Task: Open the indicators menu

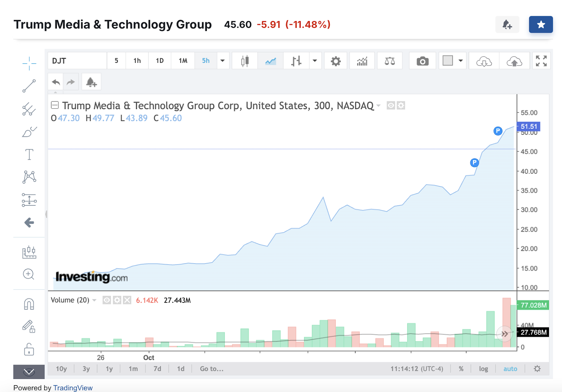Action: click(362, 61)
